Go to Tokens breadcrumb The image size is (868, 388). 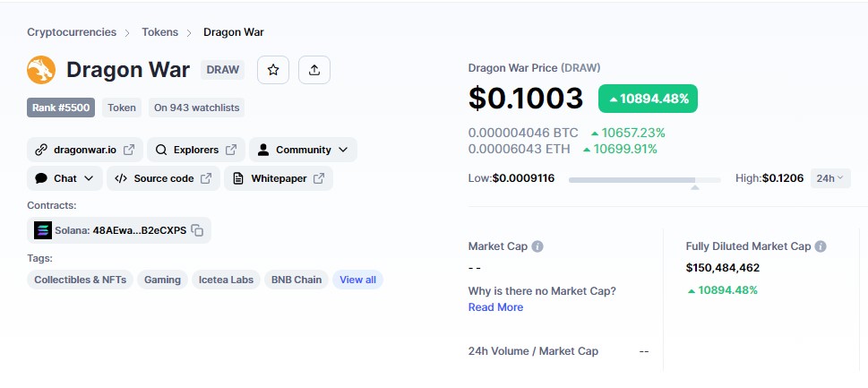[x=160, y=32]
